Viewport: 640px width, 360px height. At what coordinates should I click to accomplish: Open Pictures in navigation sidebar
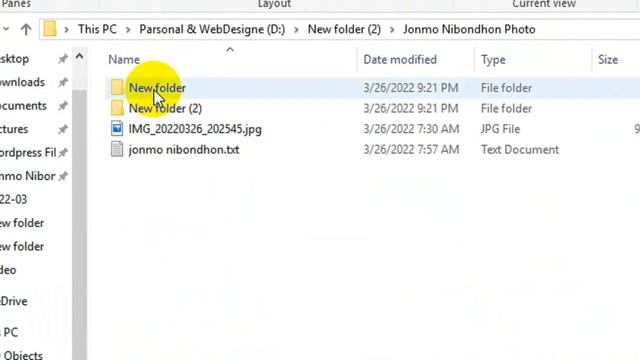tap(14, 129)
